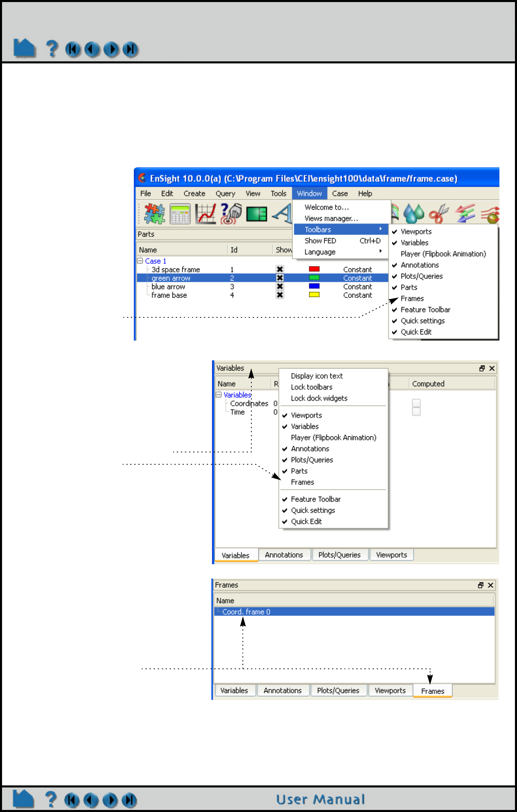Screen dimensions: 517x812
Task: Click red color swatch for 3d space frame
Action: pos(314,269)
